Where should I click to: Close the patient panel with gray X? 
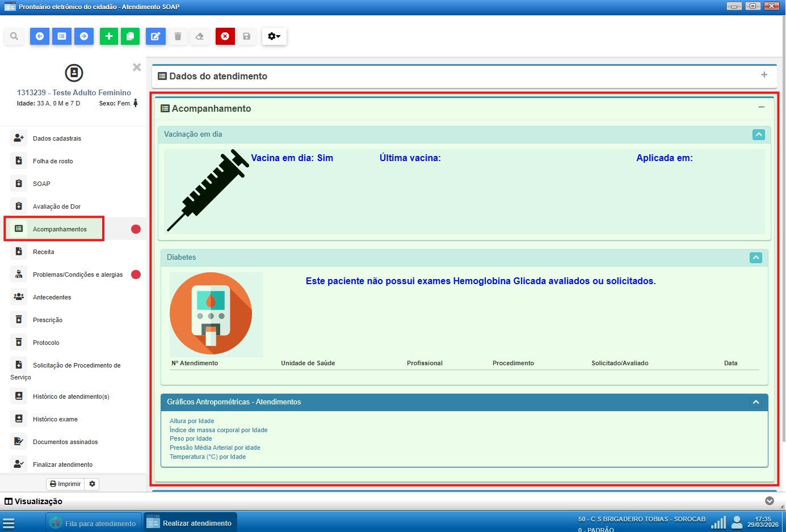137,67
